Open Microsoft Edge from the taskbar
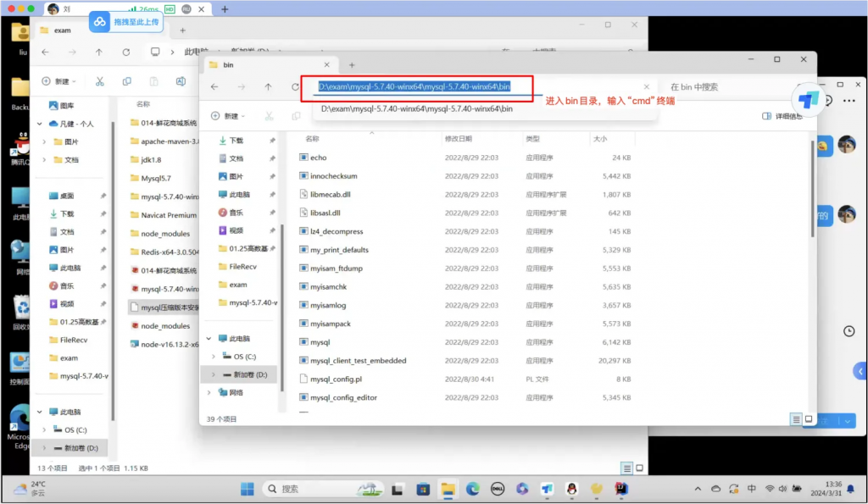Image resolution: width=868 pixels, height=504 pixels. [x=472, y=489]
